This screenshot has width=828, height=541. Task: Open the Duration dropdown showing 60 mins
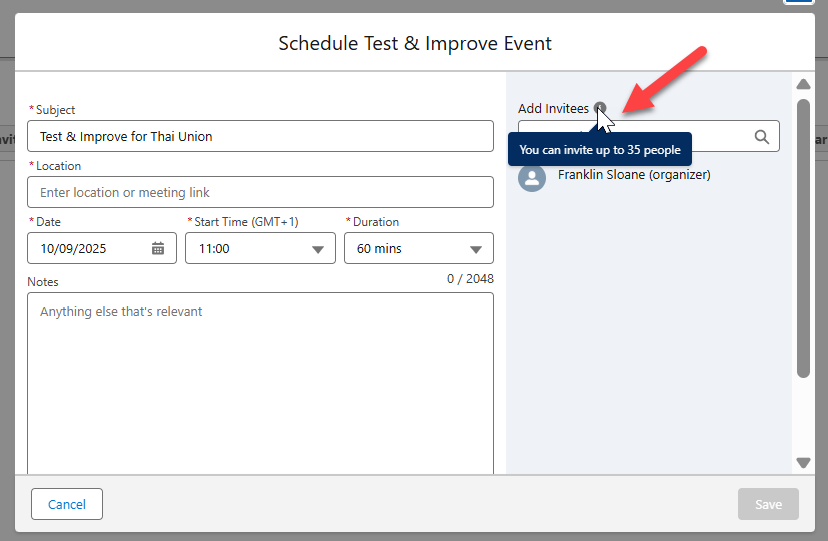(476, 249)
